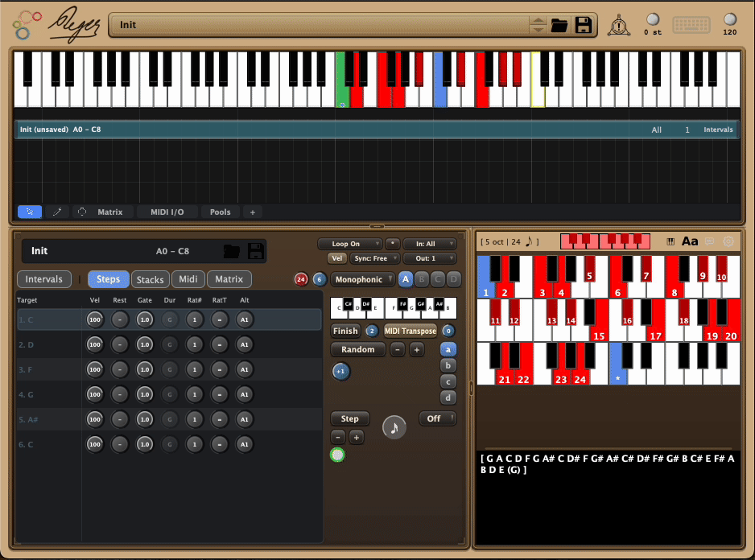Click the eighth-note round button
This screenshot has width=755, height=560.
[394, 427]
